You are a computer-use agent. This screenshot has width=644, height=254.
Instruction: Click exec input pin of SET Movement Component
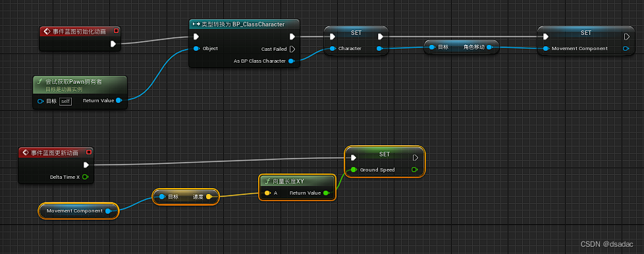[545, 37]
